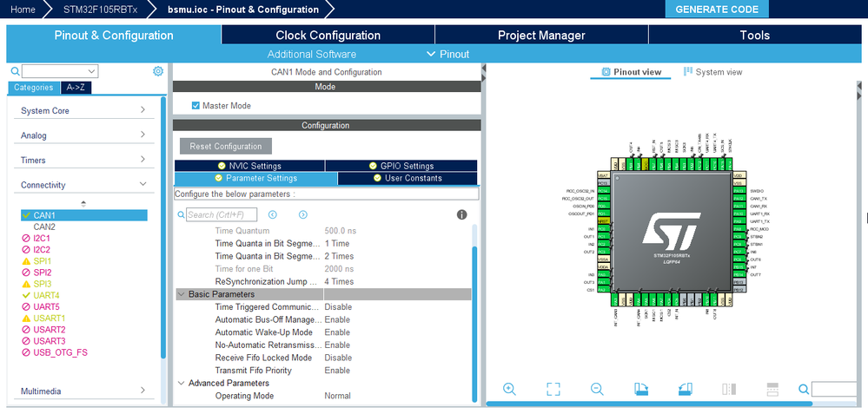Click the bsmu.ioc breadcrumb

[x=243, y=10]
